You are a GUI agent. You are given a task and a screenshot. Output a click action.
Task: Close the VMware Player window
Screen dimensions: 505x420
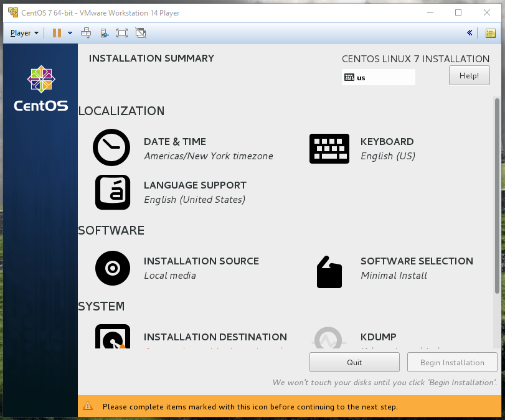click(487, 12)
